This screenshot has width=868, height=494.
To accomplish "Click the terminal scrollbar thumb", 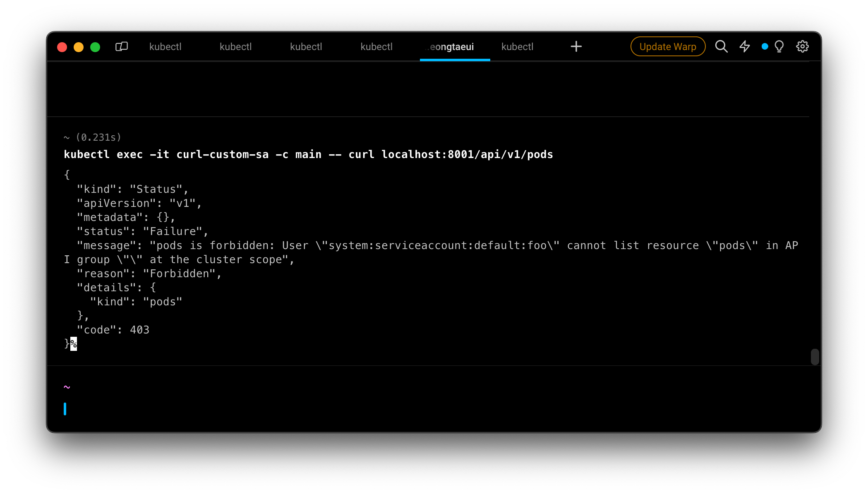I will tap(815, 357).
